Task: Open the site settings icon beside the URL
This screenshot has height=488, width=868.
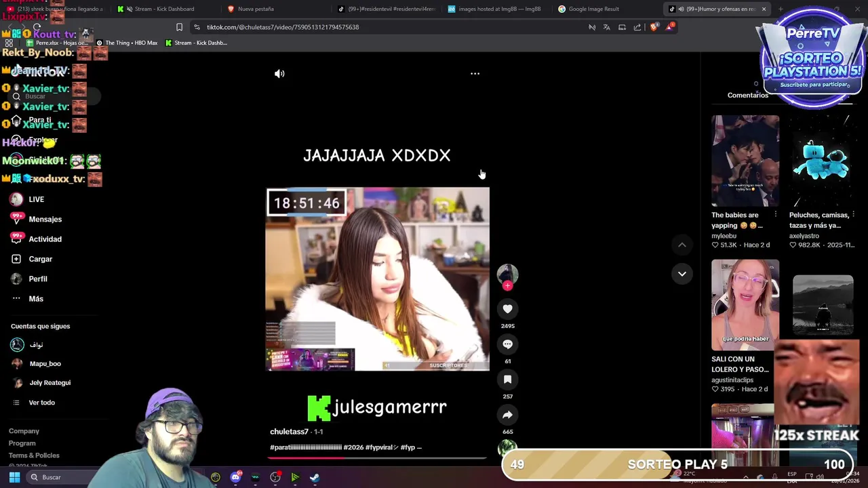Action: point(197,27)
